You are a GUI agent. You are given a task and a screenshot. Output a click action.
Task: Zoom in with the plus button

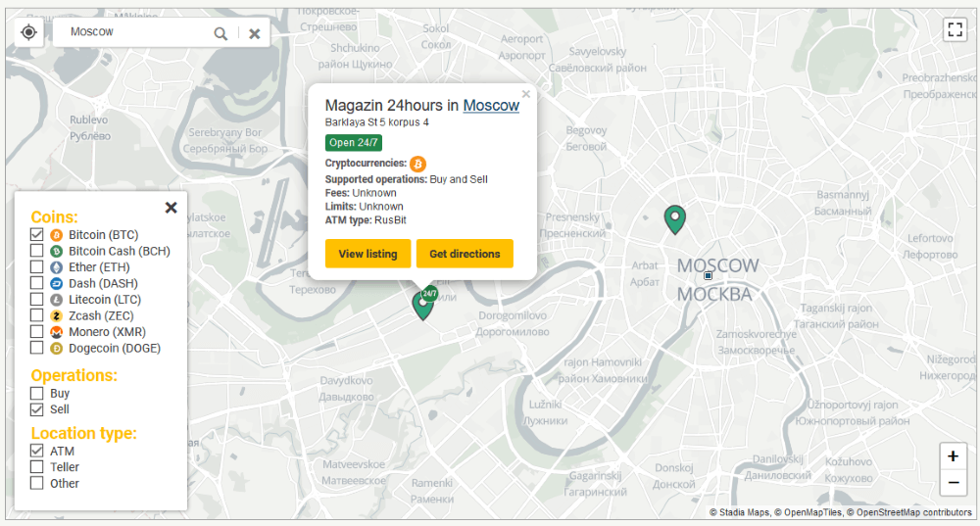click(954, 456)
